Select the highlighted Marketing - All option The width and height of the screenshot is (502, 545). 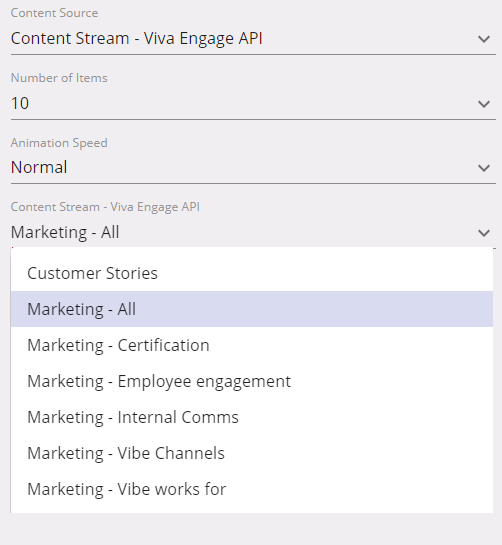(252, 309)
